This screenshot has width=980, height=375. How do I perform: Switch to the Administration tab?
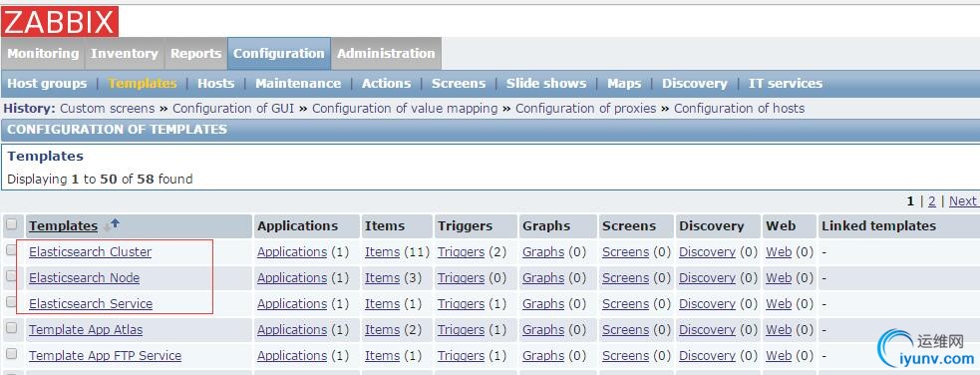tap(386, 54)
